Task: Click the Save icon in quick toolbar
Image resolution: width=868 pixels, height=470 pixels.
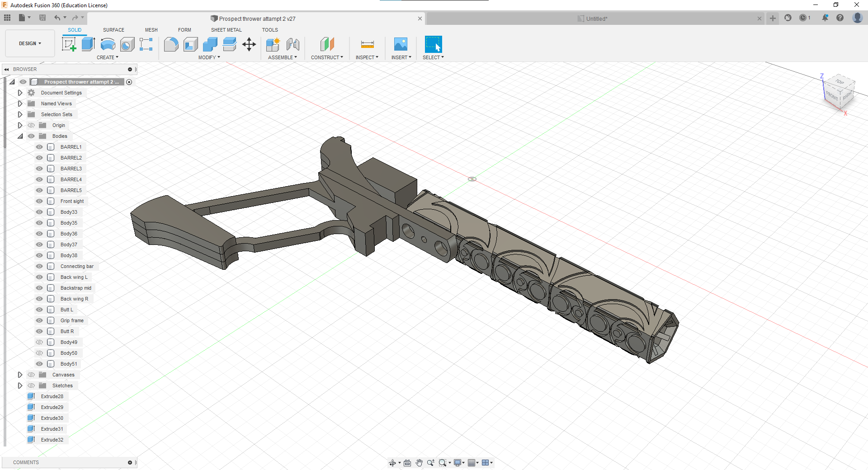Action: pyautogui.click(x=42, y=18)
